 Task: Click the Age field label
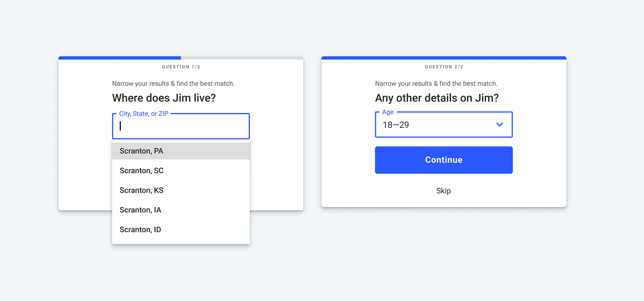pyautogui.click(x=388, y=112)
